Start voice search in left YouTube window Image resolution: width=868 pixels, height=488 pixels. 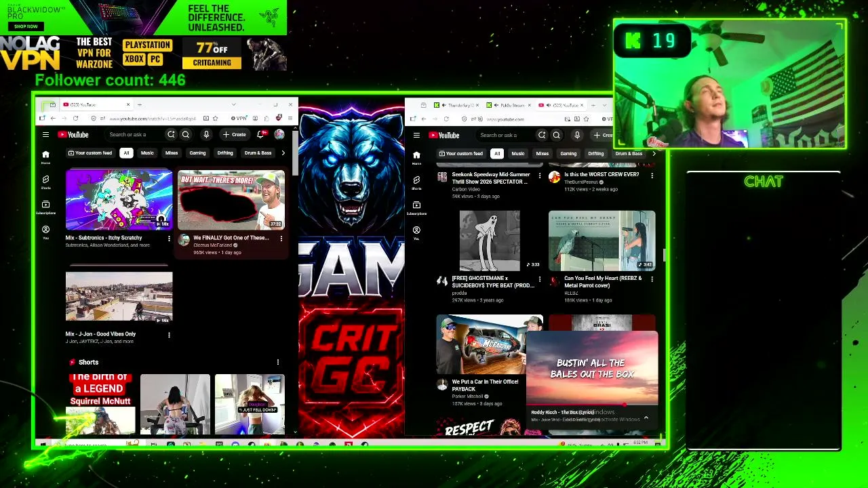[x=206, y=135]
